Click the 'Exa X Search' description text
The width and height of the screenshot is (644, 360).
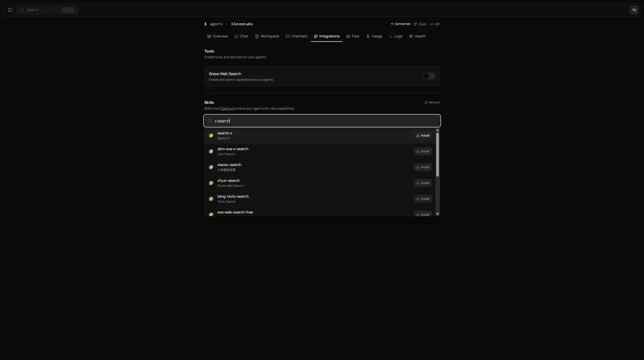[226, 154]
